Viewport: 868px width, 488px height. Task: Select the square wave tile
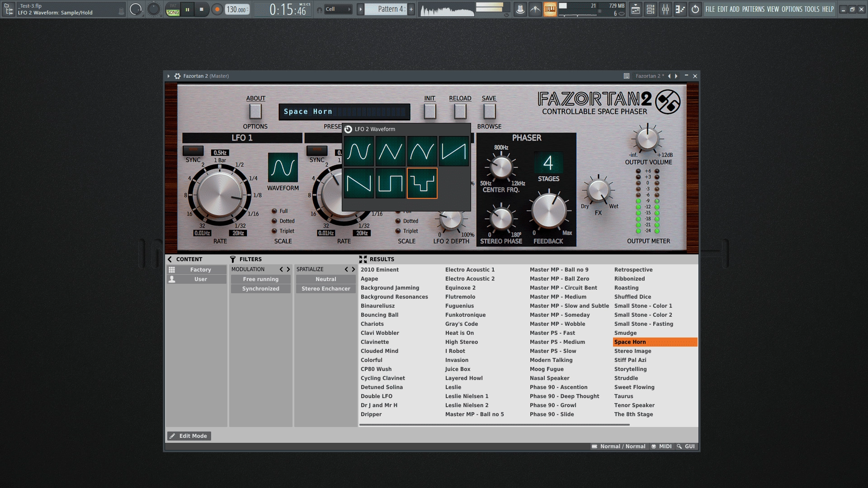(391, 183)
